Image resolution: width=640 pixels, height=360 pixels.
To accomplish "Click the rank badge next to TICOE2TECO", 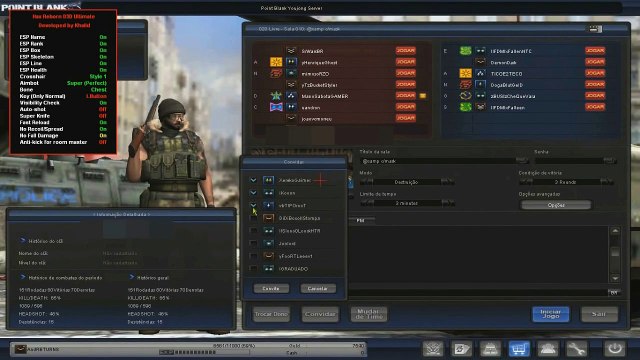I will pos(480,73).
